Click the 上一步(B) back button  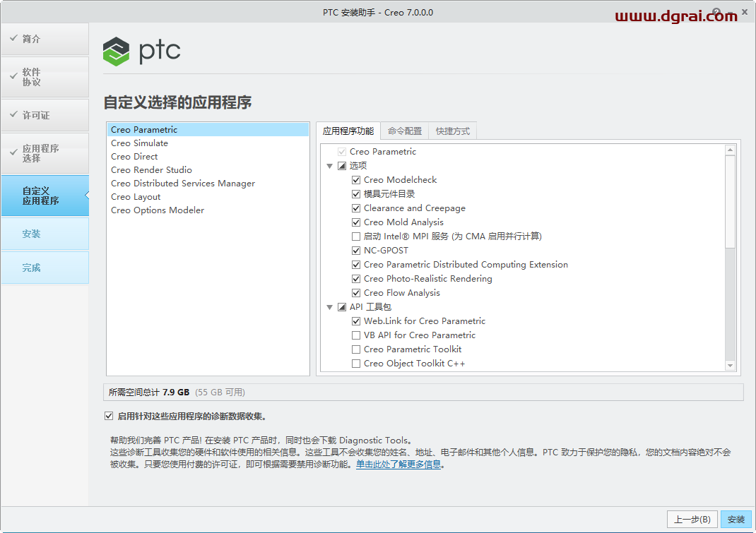click(x=692, y=520)
